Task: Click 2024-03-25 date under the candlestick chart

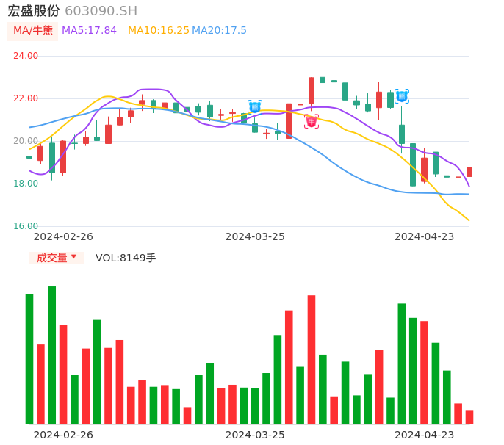Action: [255, 236]
